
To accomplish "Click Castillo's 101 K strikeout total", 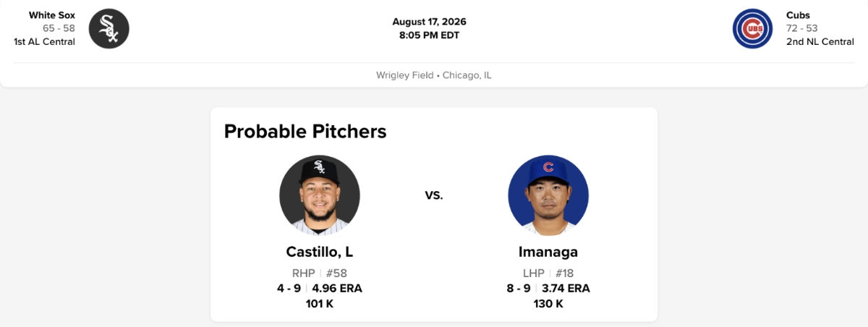I will (x=320, y=304).
